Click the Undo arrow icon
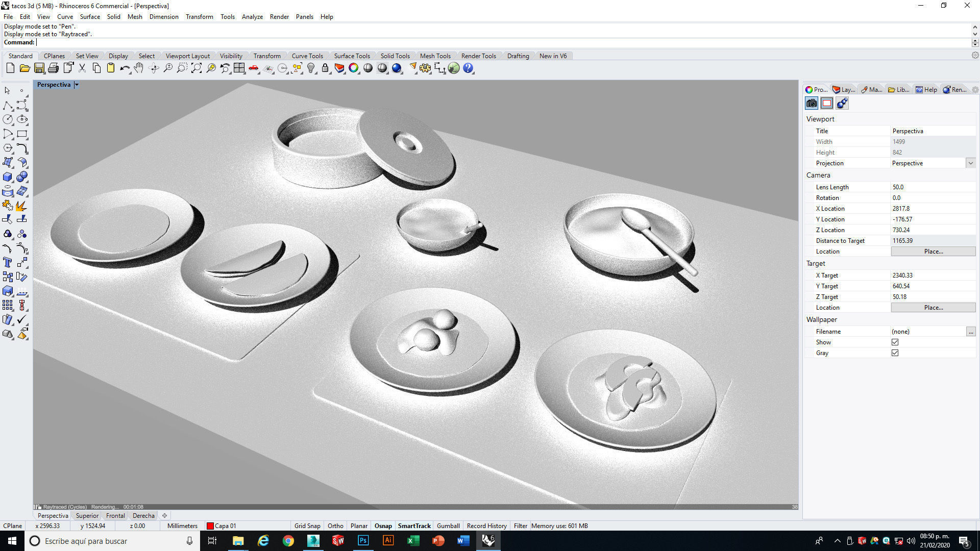980x551 pixels. tap(124, 68)
